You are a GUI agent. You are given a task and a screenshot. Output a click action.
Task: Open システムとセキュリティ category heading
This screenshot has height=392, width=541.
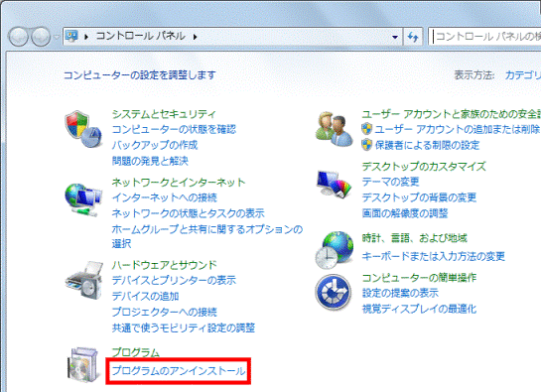(164, 114)
